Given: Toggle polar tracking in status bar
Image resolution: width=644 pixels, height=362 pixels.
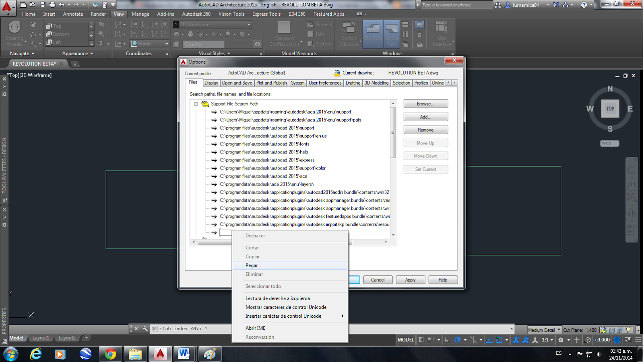Looking at the screenshot, I should (x=457, y=340).
